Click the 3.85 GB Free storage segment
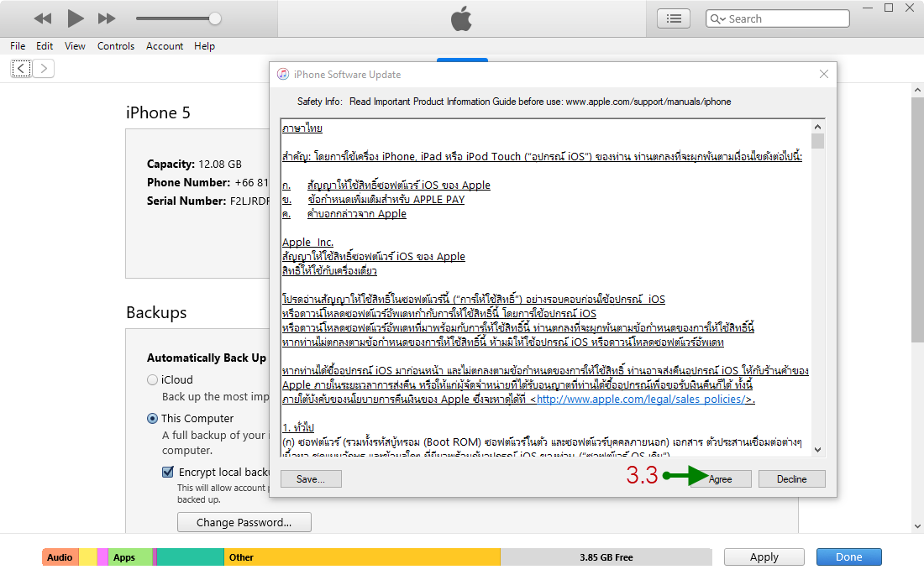Image resolution: width=924 pixels, height=580 pixels. click(606, 557)
